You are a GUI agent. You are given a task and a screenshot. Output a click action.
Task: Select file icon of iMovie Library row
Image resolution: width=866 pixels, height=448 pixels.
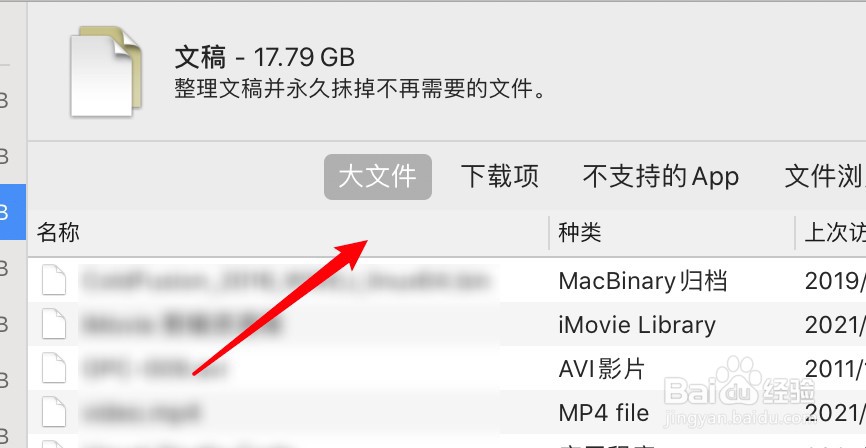(x=54, y=324)
